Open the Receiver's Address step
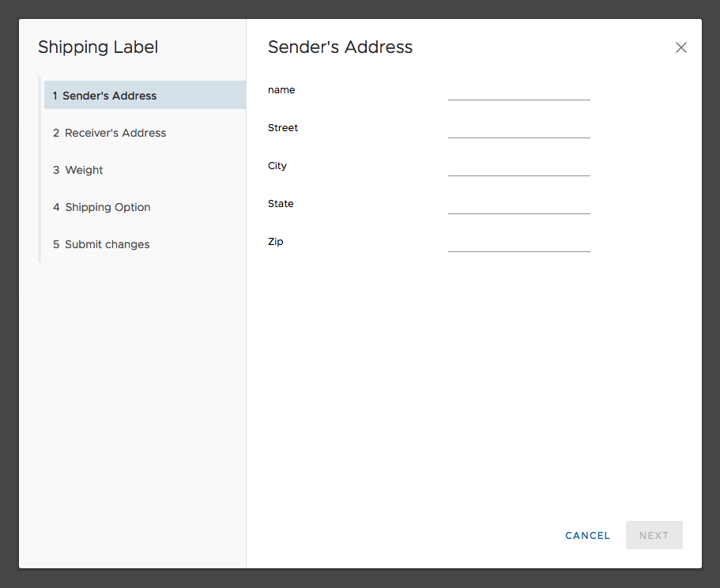The width and height of the screenshot is (720, 588). tap(115, 133)
